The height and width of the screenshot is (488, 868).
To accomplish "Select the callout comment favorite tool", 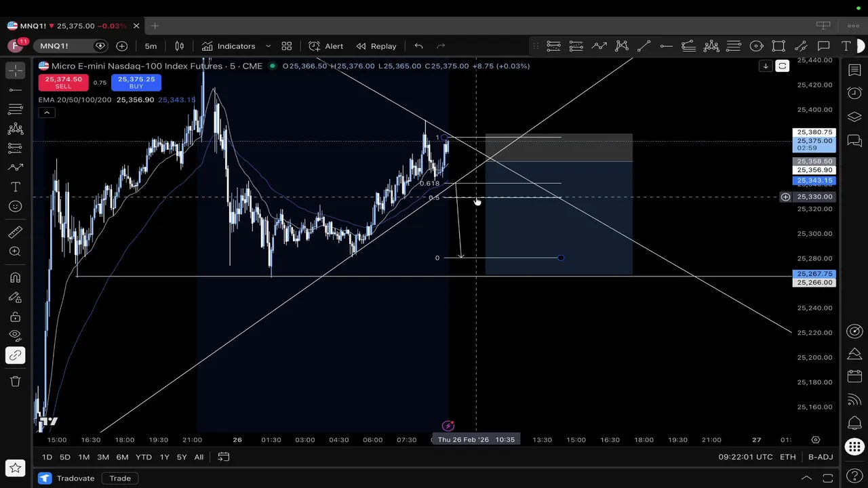I will [x=824, y=46].
